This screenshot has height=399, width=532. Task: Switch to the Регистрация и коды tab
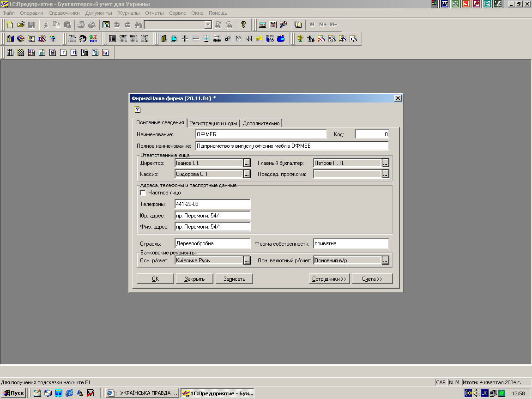pos(213,123)
